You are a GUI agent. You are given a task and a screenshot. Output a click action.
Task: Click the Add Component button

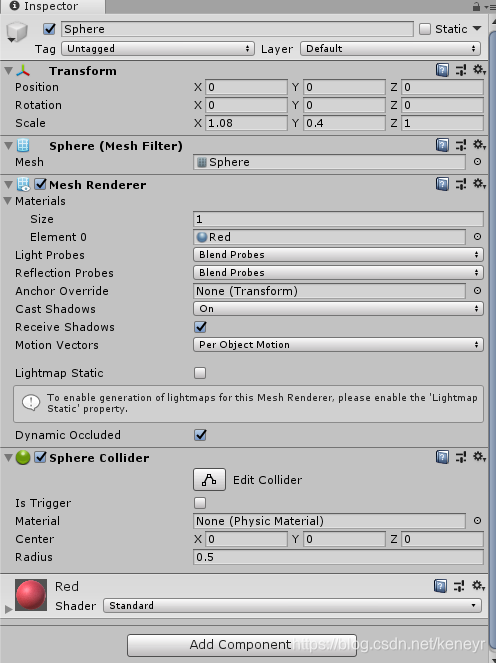coord(241,645)
